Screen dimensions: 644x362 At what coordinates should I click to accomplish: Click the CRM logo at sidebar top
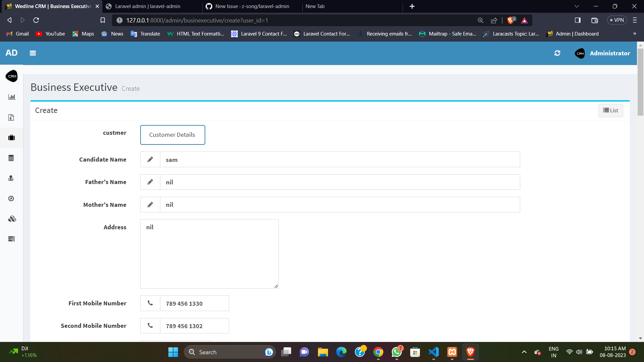[12, 76]
